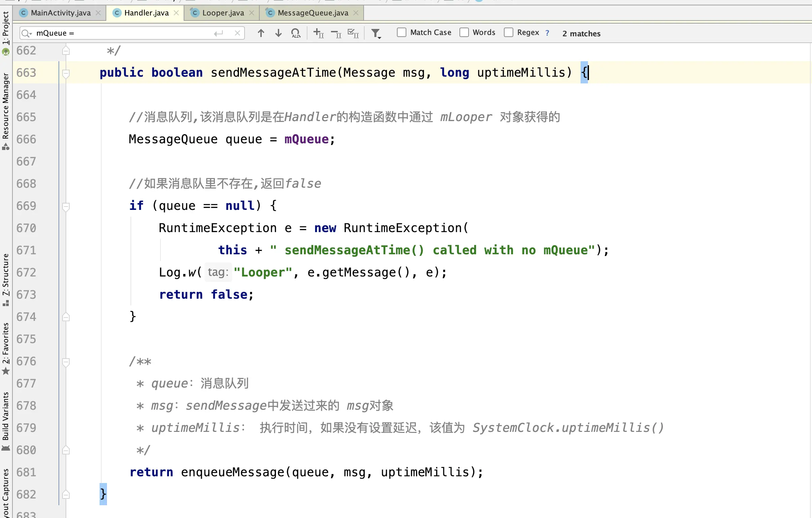Unselect occurrence icon in search bar

point(336,33)
